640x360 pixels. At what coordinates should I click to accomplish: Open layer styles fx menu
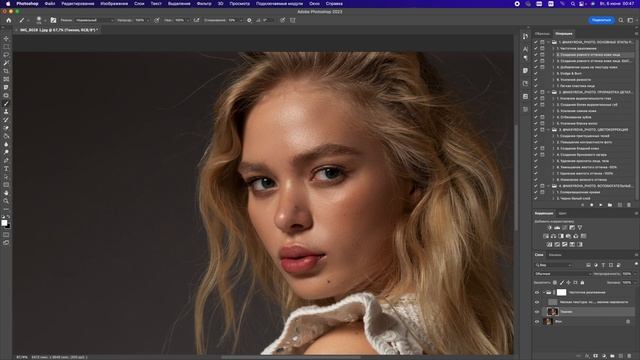(x=587, y=356)
